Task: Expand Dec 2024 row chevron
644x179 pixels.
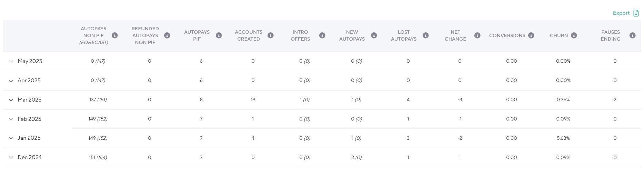Action: (x=11, y=157)
